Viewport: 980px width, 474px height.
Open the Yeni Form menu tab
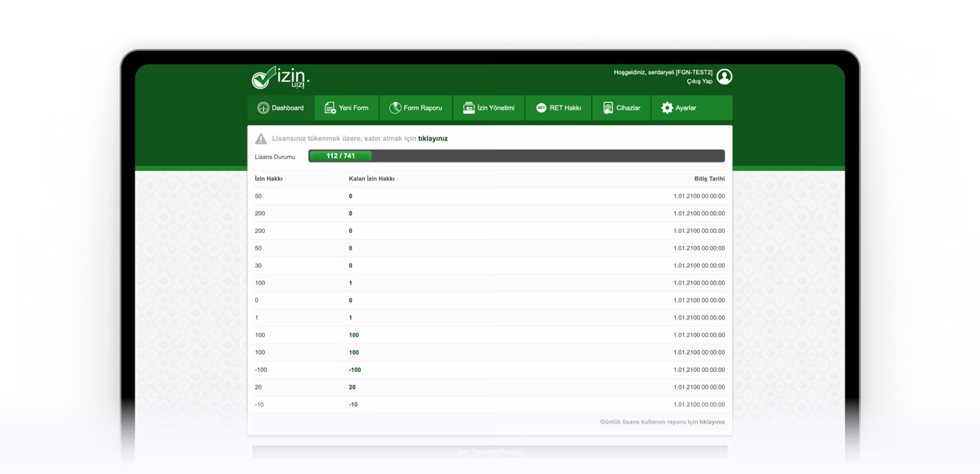[353, 108]
